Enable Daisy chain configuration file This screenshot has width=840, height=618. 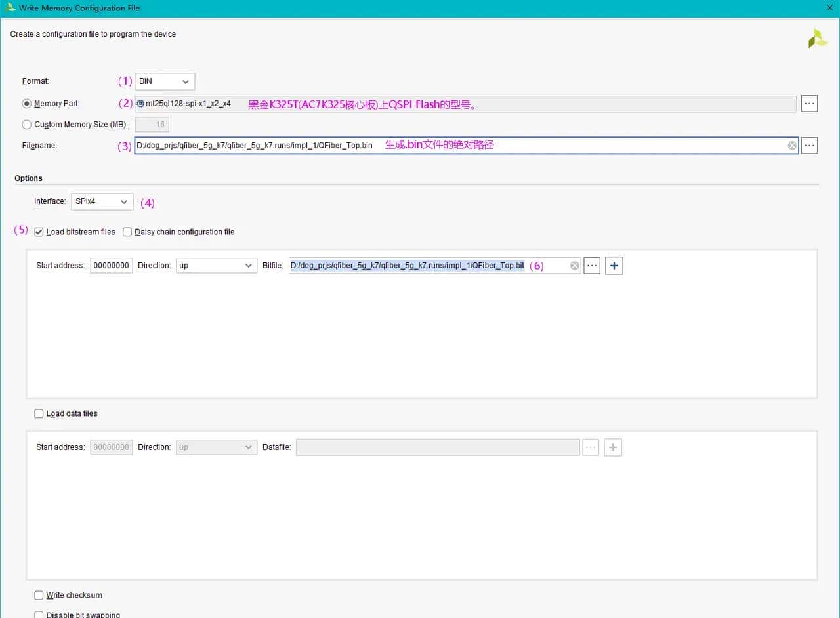(x=127, y=232)
